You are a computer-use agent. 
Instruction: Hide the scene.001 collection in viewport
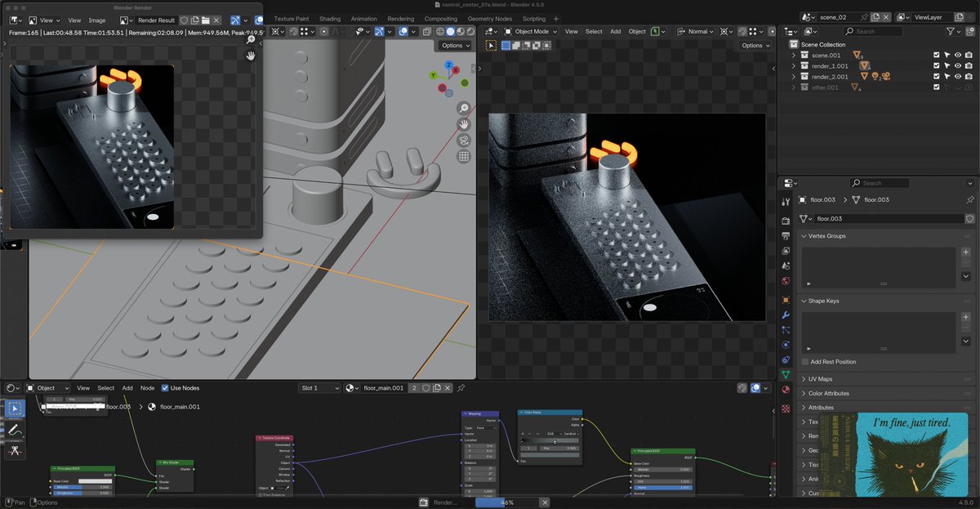tap(958, 56)
